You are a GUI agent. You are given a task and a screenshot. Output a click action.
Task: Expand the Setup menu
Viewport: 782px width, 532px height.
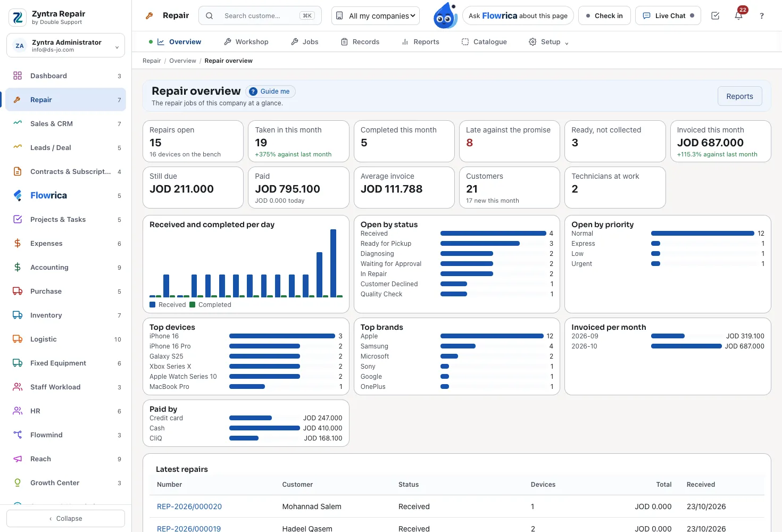[x=548, y=41]
